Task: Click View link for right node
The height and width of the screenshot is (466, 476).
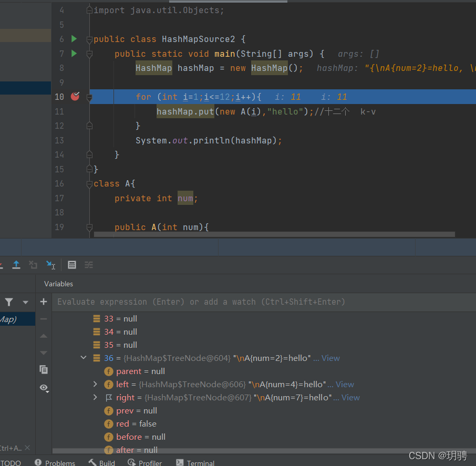Action: 350,397
